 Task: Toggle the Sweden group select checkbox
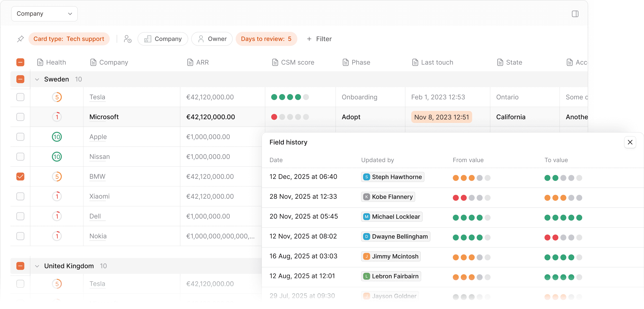pos(20,79)
